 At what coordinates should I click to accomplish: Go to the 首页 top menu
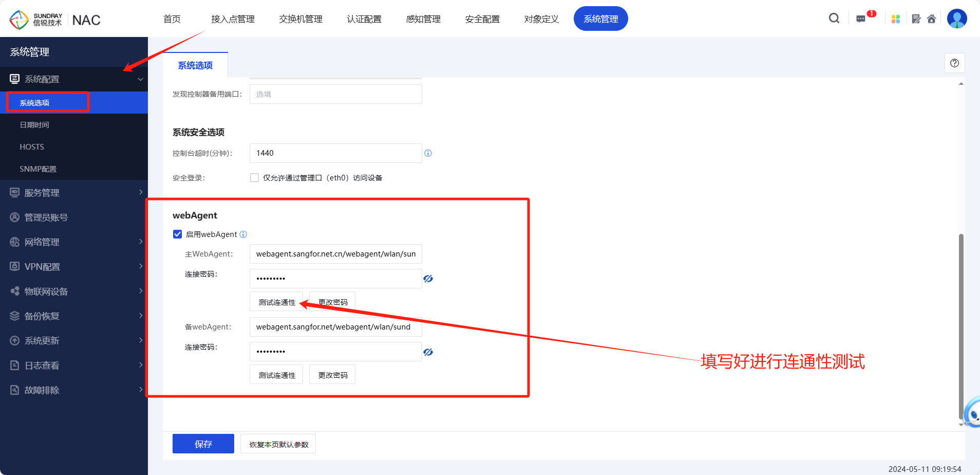[x=172, y=19]
